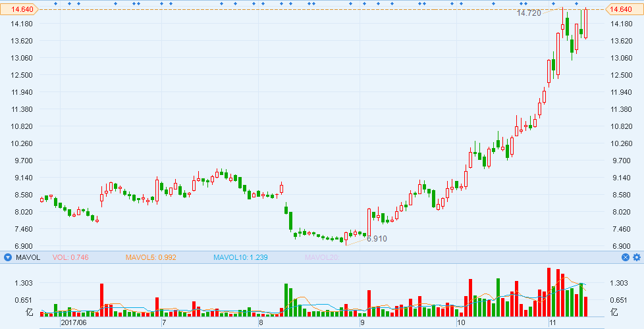Click month 9 on the time axis
644x329 pixels.
362,322
